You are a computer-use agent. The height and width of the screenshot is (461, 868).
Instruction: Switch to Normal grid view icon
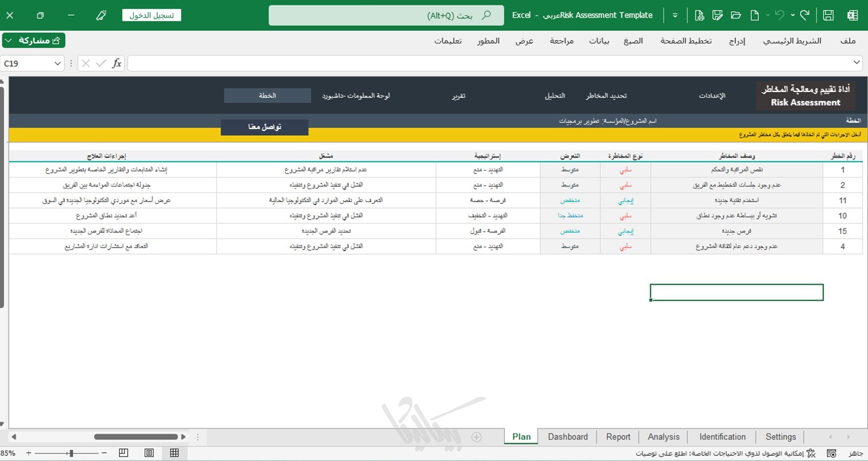tap(175, 453)
